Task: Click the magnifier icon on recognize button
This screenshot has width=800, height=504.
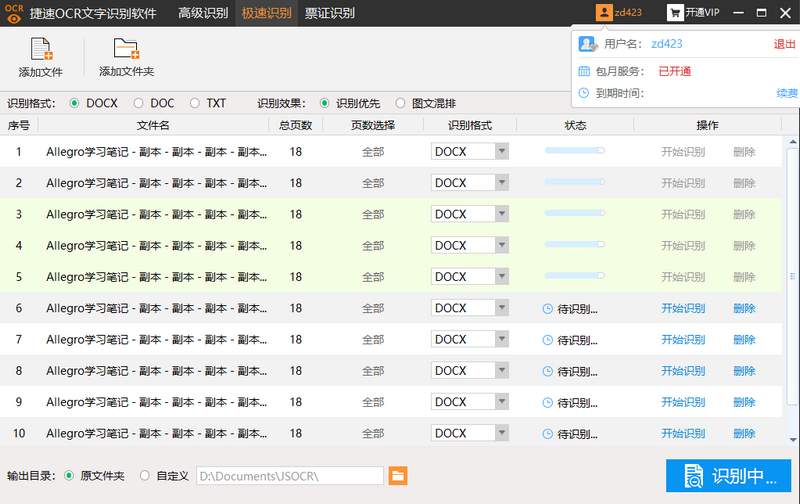Action: (x=694, y=476)
